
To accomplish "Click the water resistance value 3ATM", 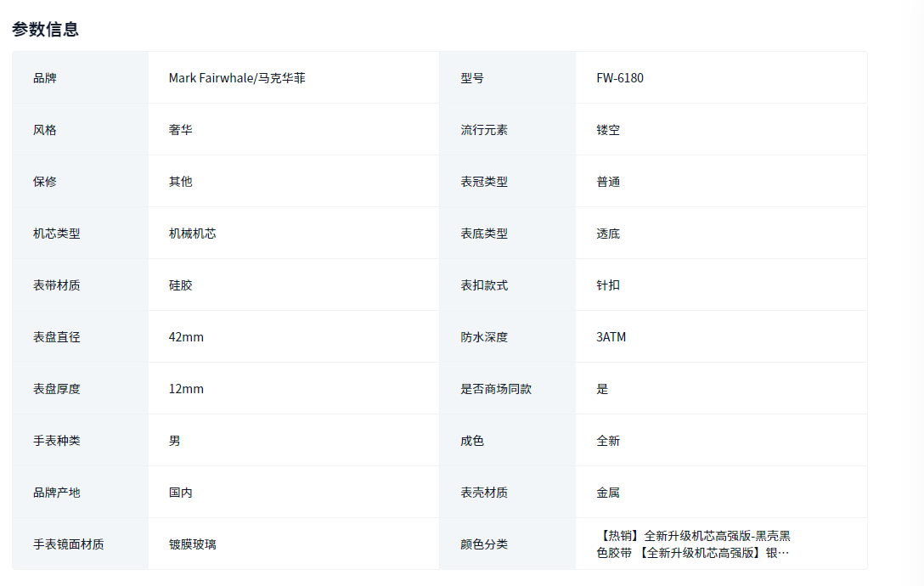I will (x=611, y=337).
